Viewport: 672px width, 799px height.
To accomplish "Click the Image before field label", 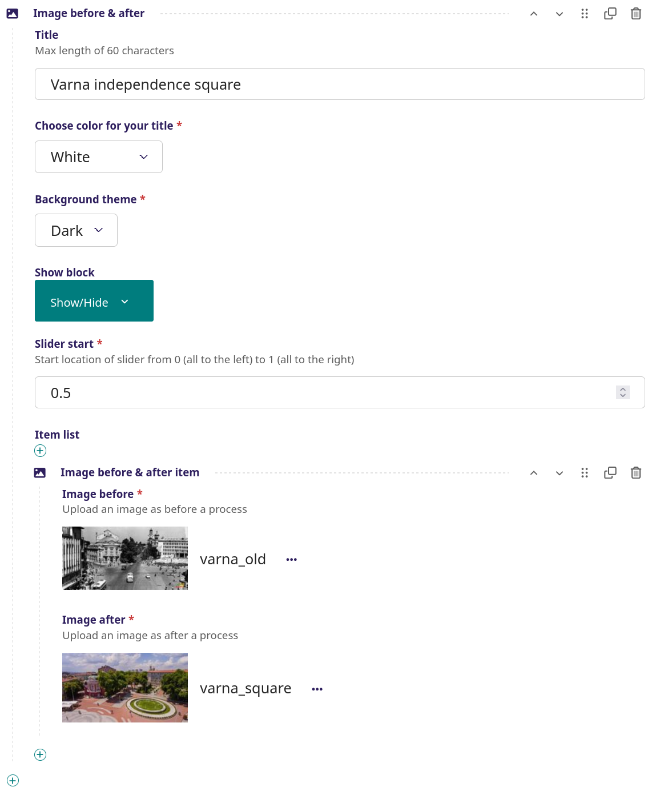I will pyautogui.click(x=98, y=494).
